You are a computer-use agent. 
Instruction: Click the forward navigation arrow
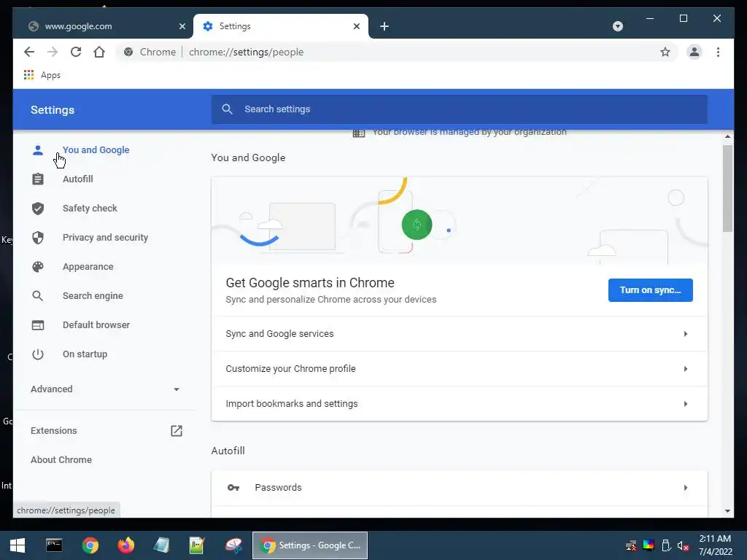point(53,52)
